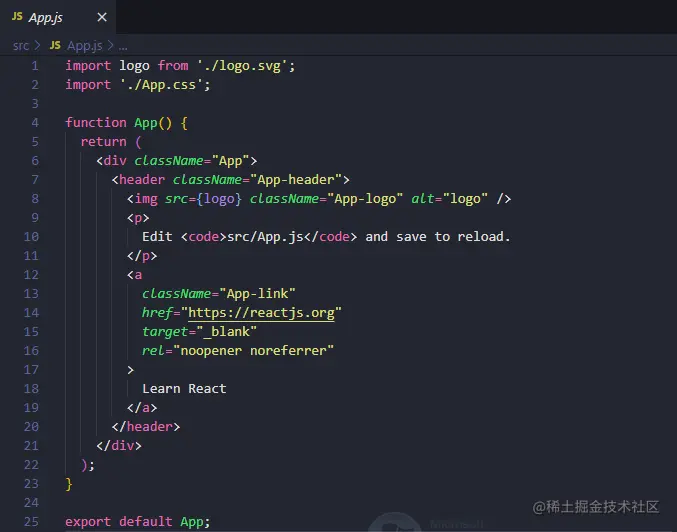This screenshot has height=532, width=677.
Task: Click the 'export default App;' statement
Action: click(138, 522)
